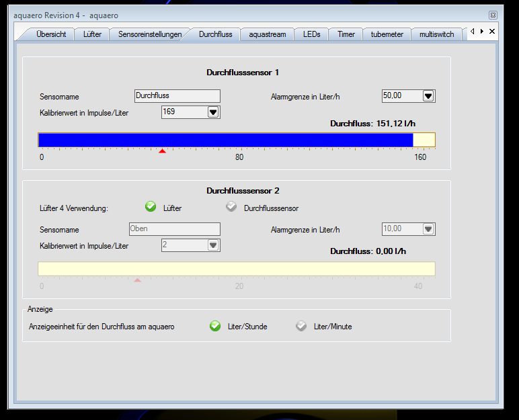Click the 'Durchfluss: 0,00 l/h' reading
Image resolution: width=519 pixels, height=420 pixels.
click(368, 251)
